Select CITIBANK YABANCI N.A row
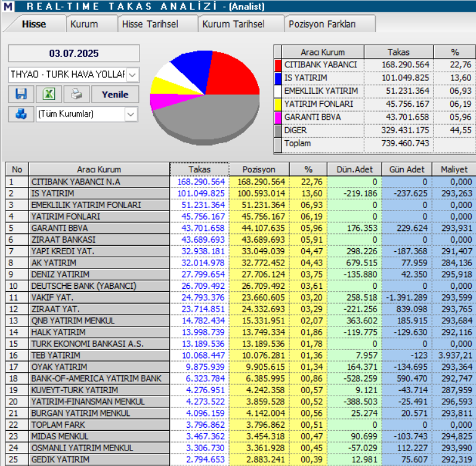Image resolution: width=476 pixels, height=466 pixels. [x=241, y=182]
